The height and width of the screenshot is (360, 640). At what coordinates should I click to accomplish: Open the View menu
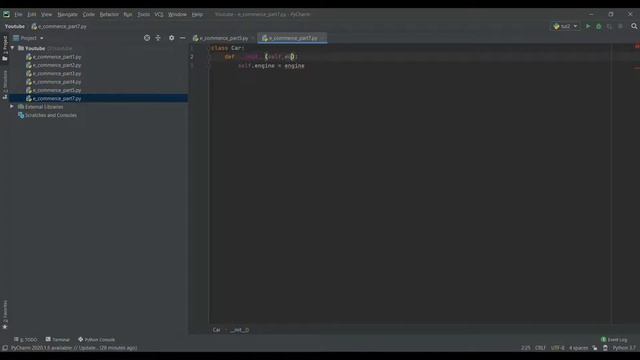(46, 14)
